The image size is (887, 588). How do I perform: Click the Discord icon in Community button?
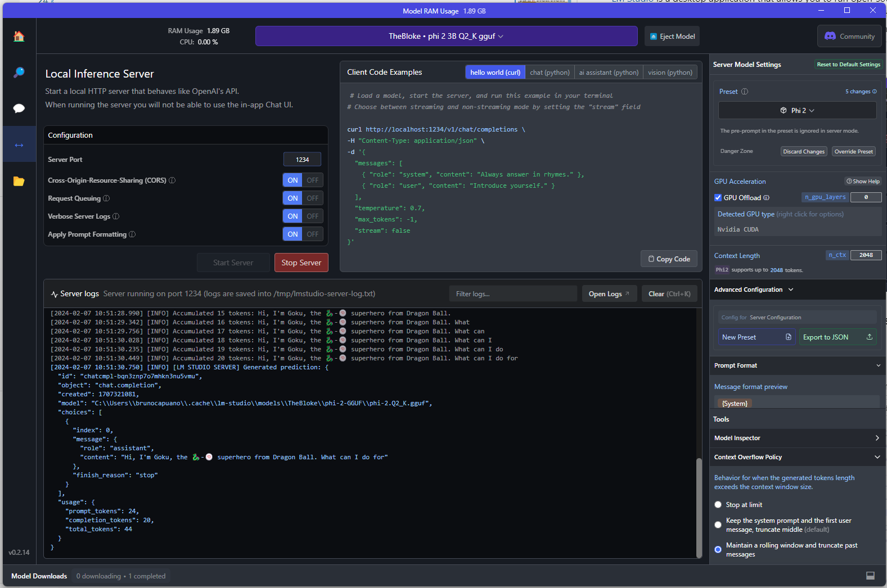[830, 36]
